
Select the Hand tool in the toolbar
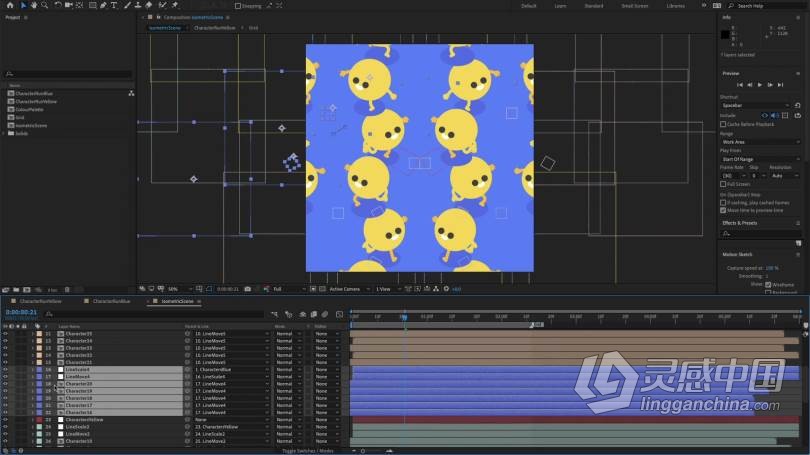click(x=34, y=5)
